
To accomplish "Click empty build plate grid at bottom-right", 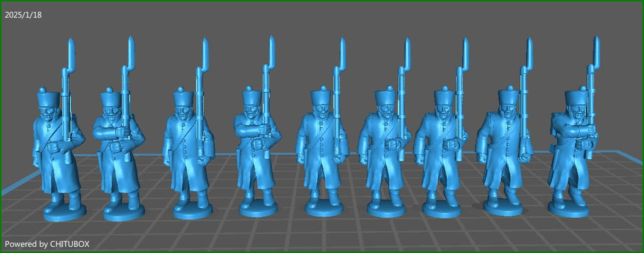I will (604, 233).
